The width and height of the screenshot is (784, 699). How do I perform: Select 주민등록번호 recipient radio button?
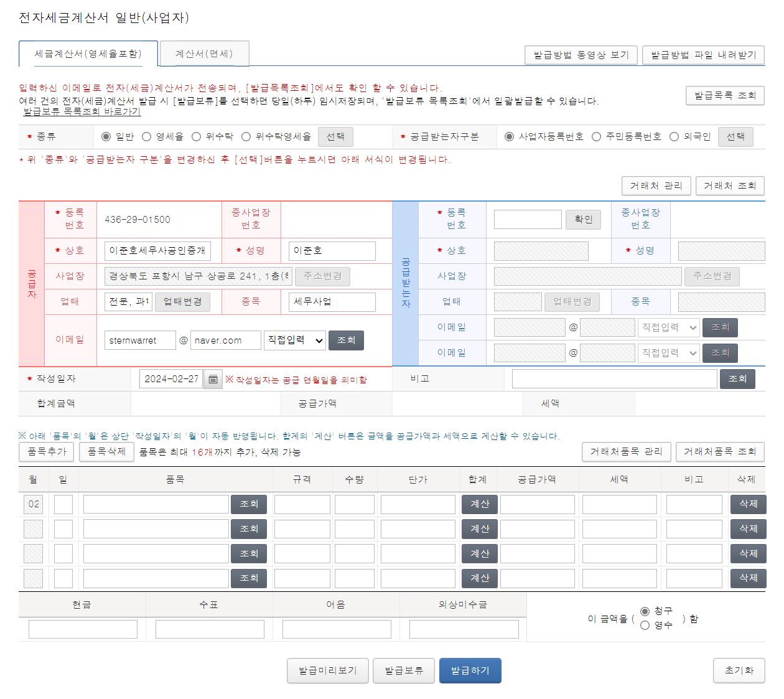pos(596,136)
